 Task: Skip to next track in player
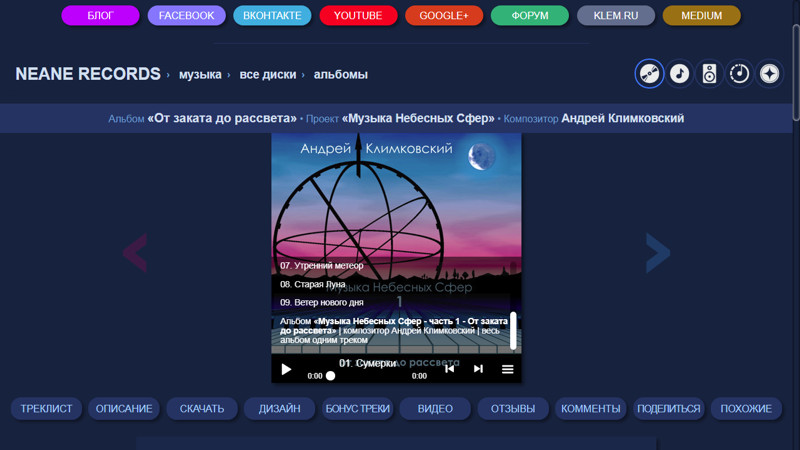click(x=478, y=368)
